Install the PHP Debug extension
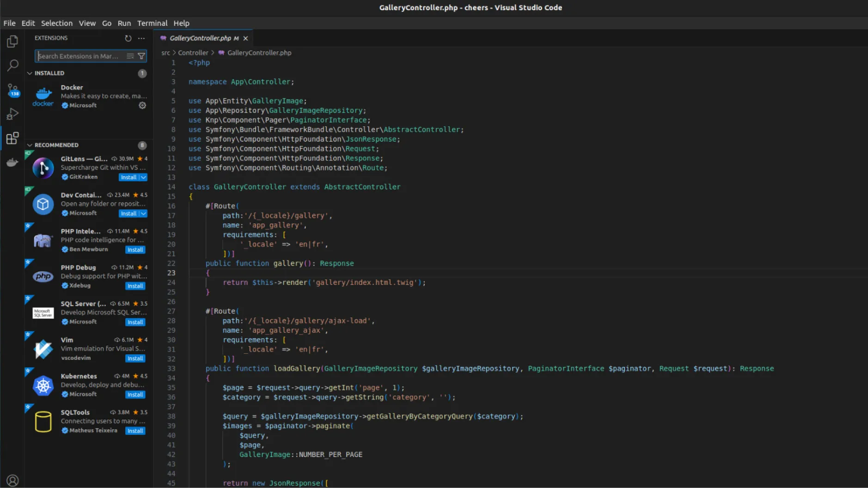Screen dimensions: 868x488 click(x=135, y=286)
